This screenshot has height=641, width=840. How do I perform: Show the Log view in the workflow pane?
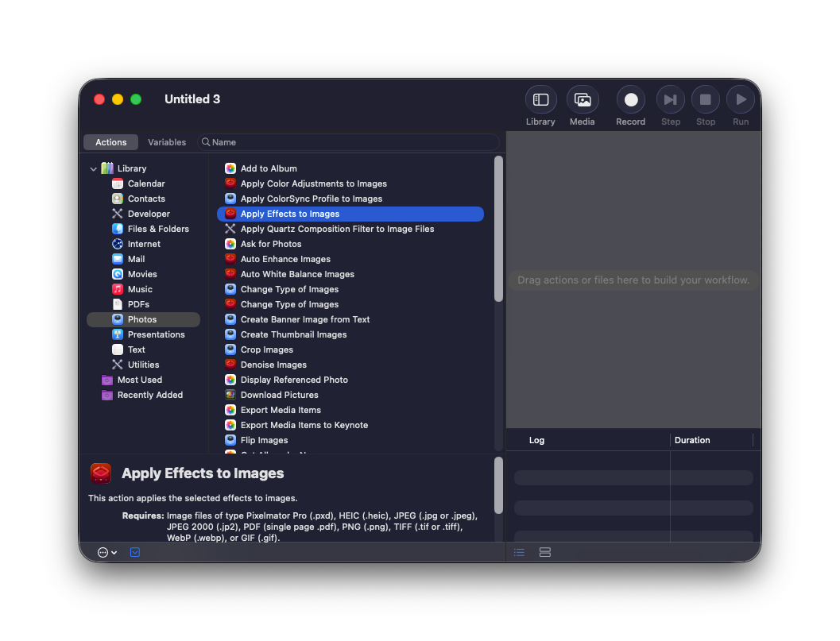[519, 552]
